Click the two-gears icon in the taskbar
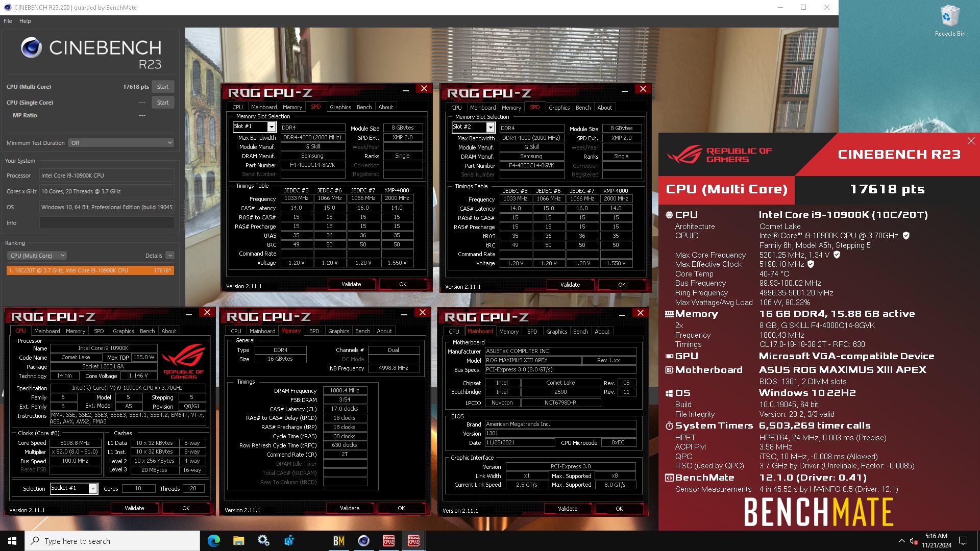 pyautogui.click(x=263, y=541)
